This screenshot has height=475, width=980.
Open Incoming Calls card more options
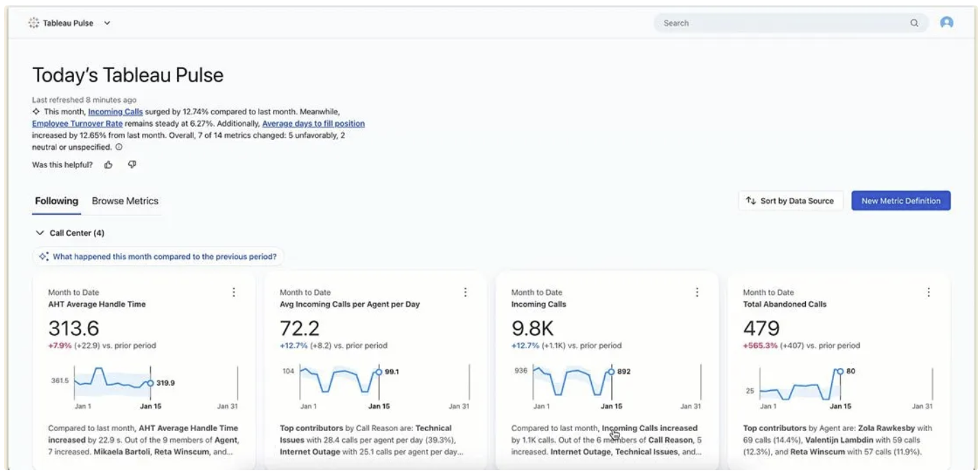click(x=697, y=292)
